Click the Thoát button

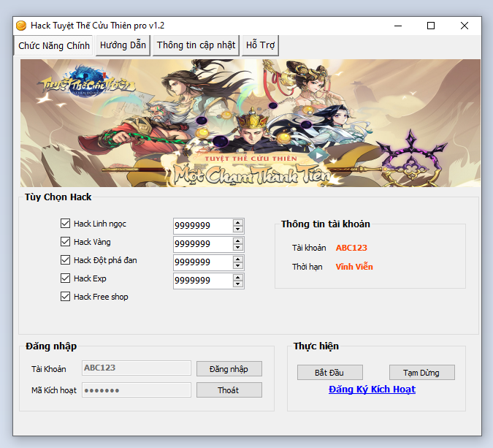[x=229, y=390]
